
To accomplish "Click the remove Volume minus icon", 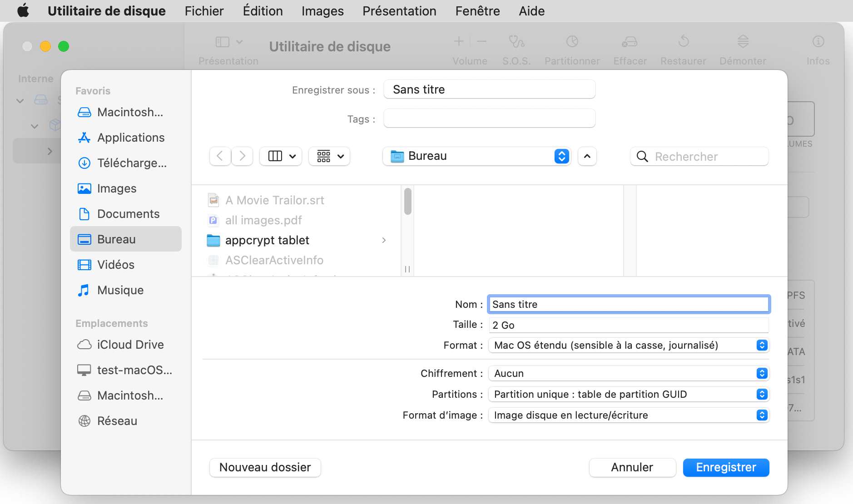I will pyautogui.click(x=481, y=42).
